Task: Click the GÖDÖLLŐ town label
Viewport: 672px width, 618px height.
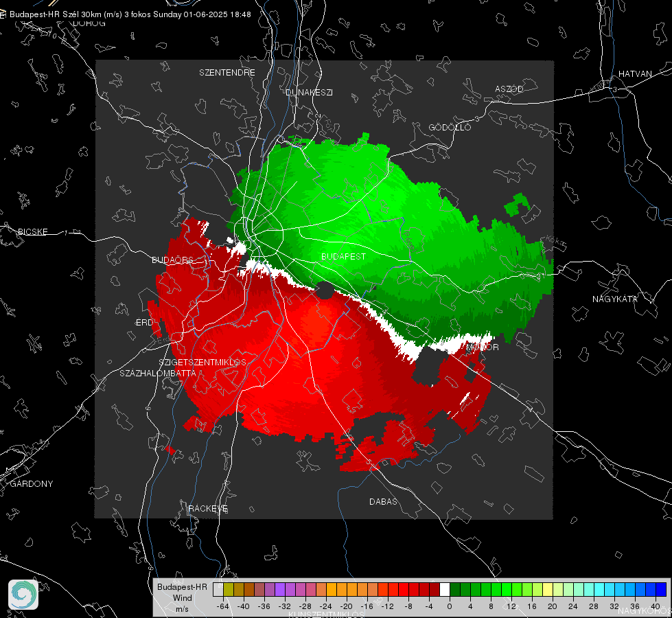Action: click(450, 127)
